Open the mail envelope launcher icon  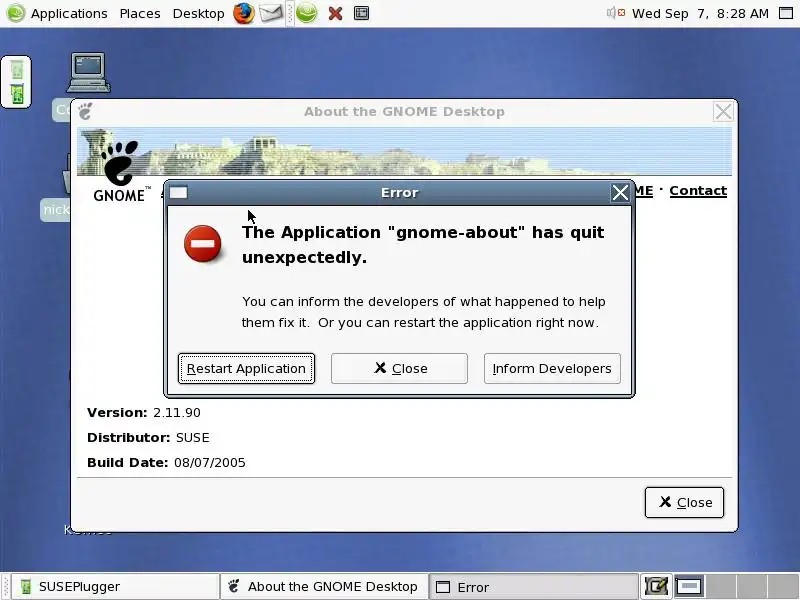(x=271, y=13)
